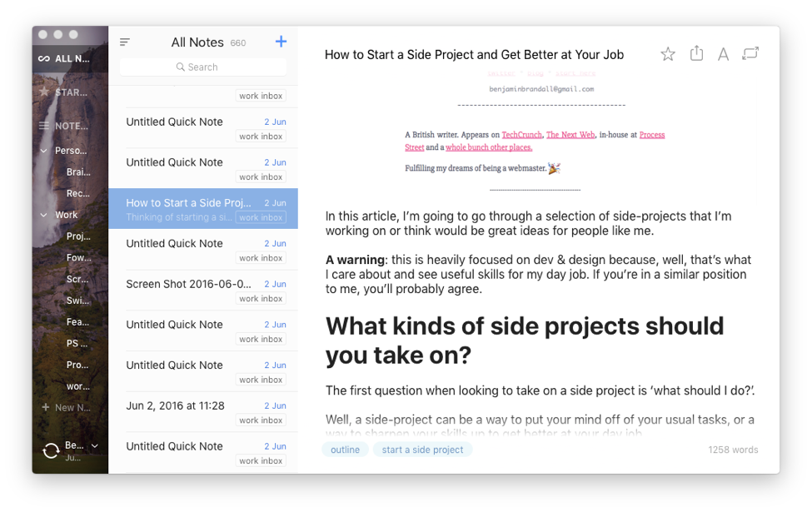812x512 pixels.
Task: Follow The Next Web link
Action: pos(570,135)
